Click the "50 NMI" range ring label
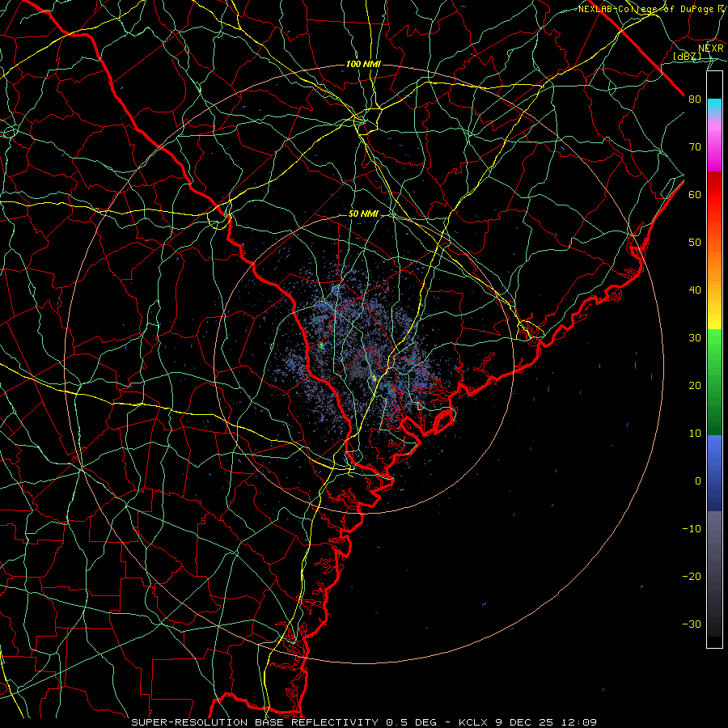 click(x=363, y=214)
